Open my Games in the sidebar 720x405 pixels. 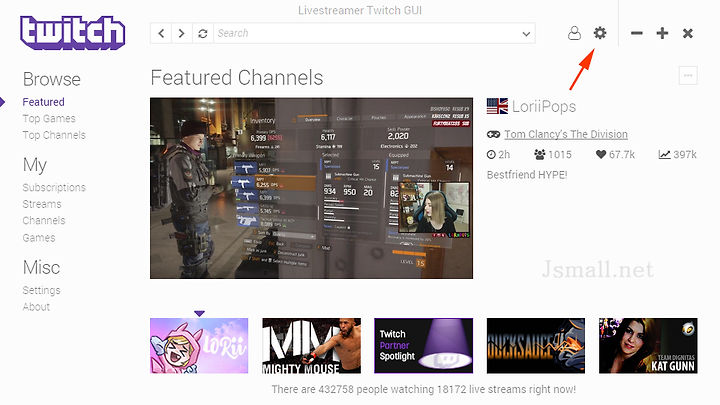pyautogui.click(x=39, y=238)
